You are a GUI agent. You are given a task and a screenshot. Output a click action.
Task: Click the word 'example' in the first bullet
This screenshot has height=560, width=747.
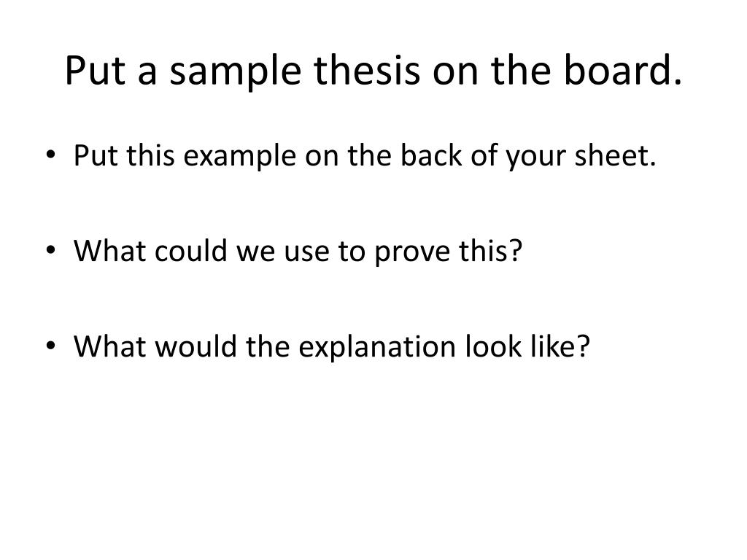[x=239, y=157]
